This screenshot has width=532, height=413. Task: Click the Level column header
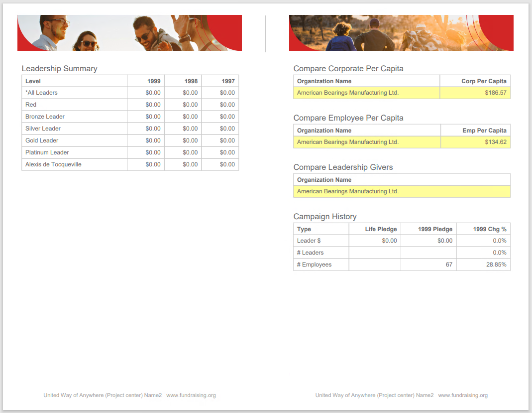pyautogui.click(x=33, y=81)
